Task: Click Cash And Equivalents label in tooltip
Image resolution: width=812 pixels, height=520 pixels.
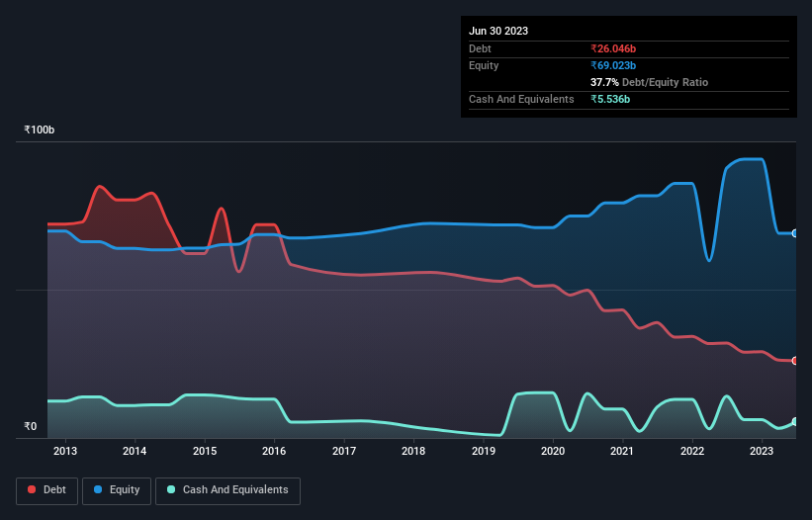Action: [521, 99]
